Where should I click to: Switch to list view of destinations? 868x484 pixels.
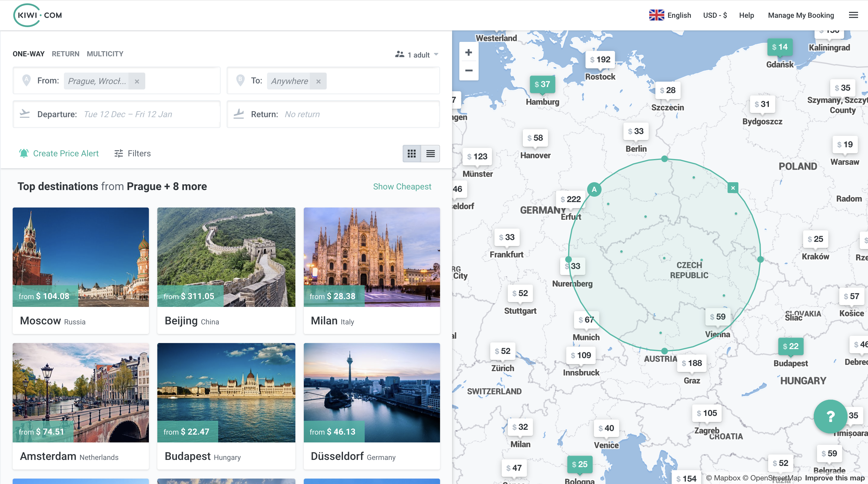tap(430, 154)
